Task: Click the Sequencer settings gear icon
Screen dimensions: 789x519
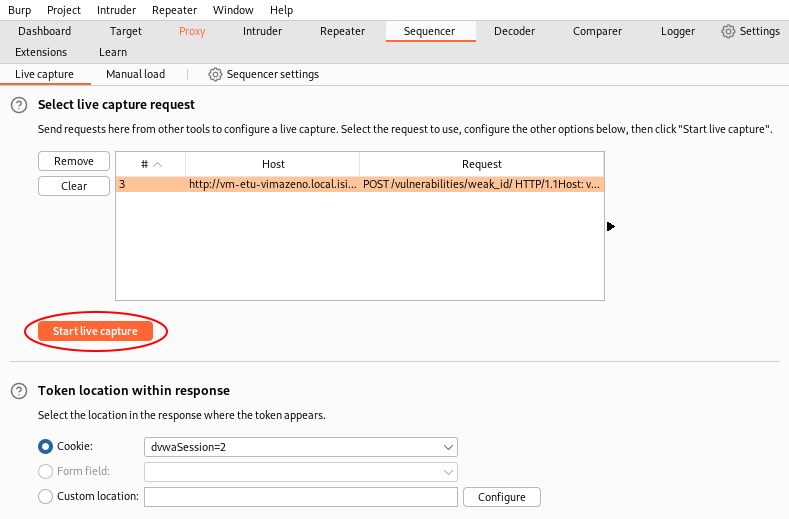Action: click(215, 75)
